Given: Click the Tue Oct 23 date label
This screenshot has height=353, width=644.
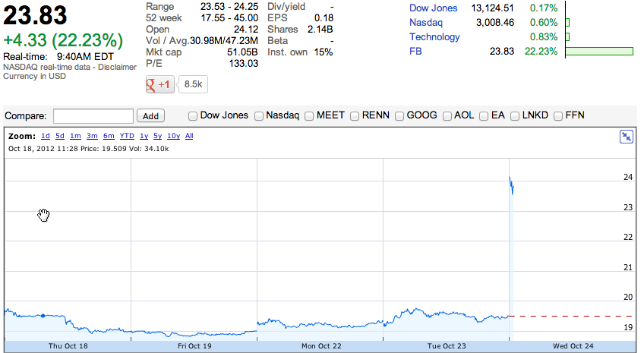Looking at the screenshot, I should click(x=447, y=346).
